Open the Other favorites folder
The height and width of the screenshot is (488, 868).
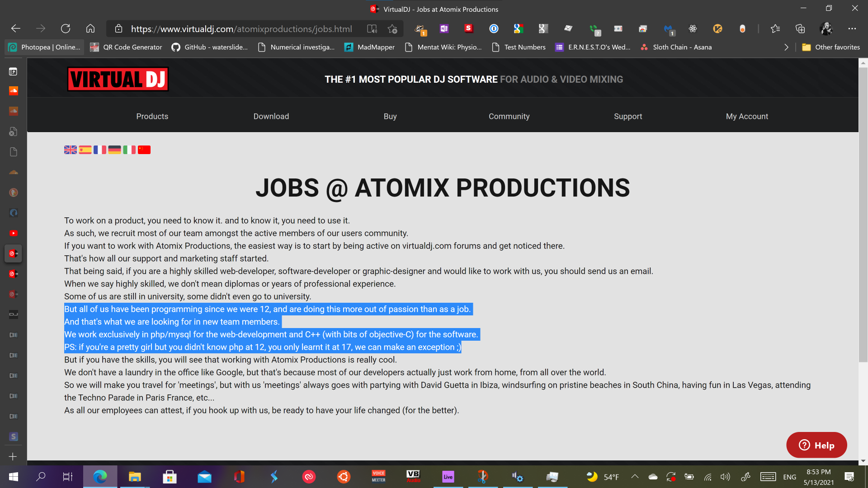pyautogui.click(x=831, y=47)
